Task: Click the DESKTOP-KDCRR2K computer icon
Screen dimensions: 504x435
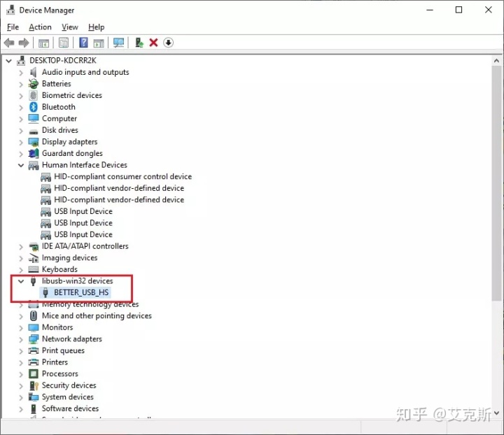Action: click(21, 60)
